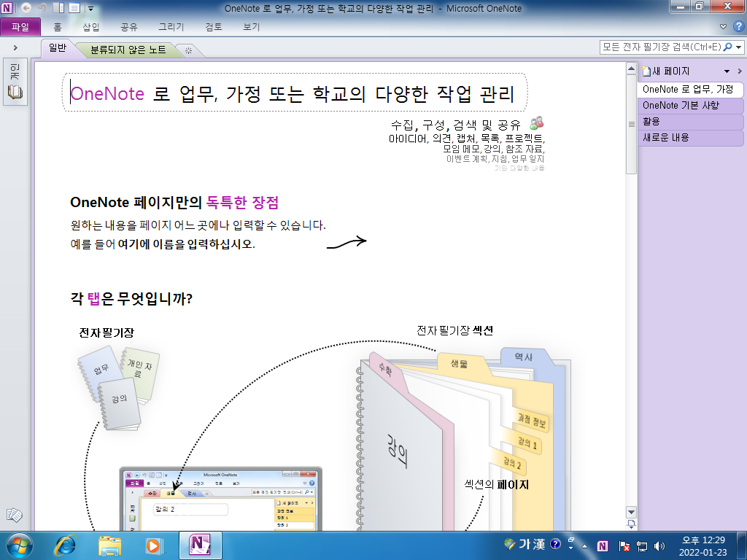Select page '활용'

point(690,122)
